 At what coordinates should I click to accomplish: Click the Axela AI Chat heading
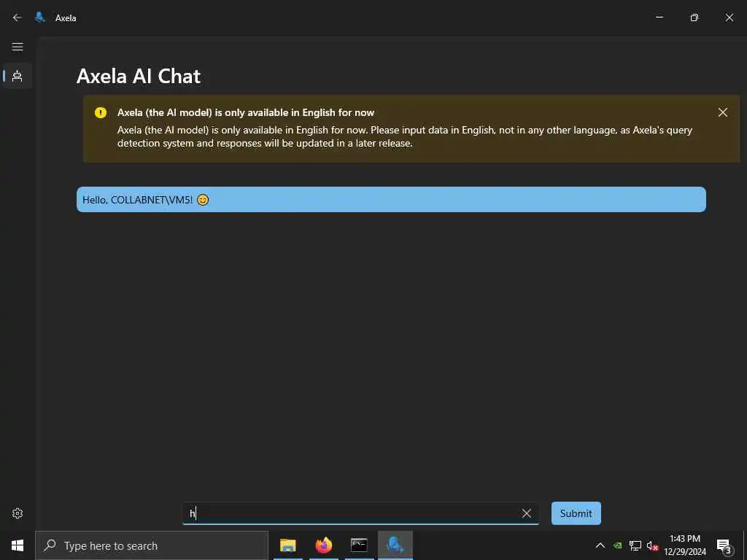click(x=139, y=76)
